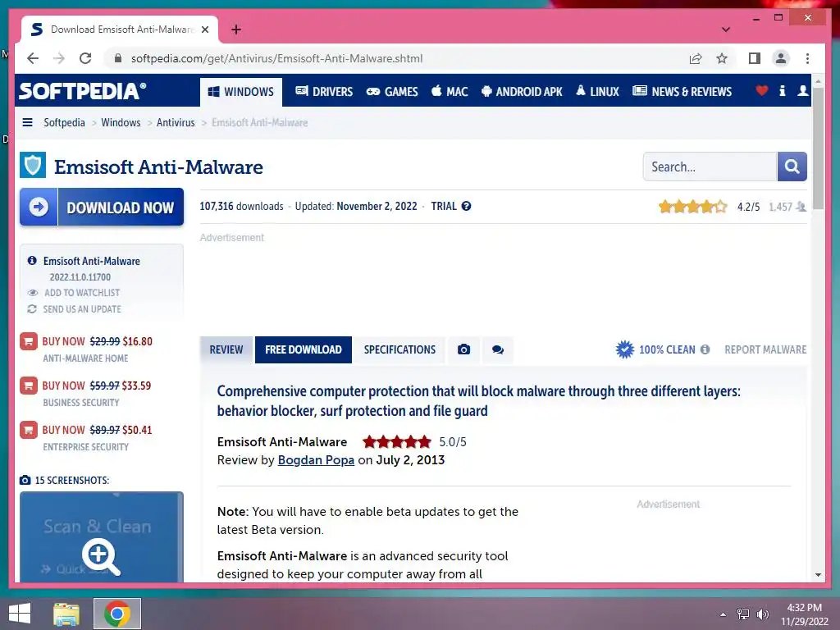Click the Softpedia breadcrumb link
The height and width of the screenshot is (630, 840).
click(x=64, y=123)
